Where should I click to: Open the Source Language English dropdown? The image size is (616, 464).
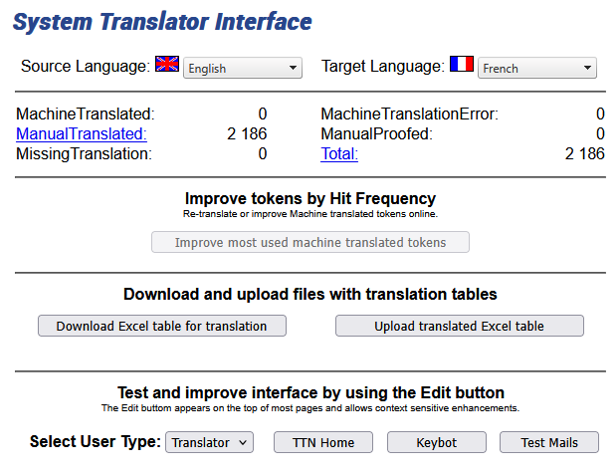[243, 68]
